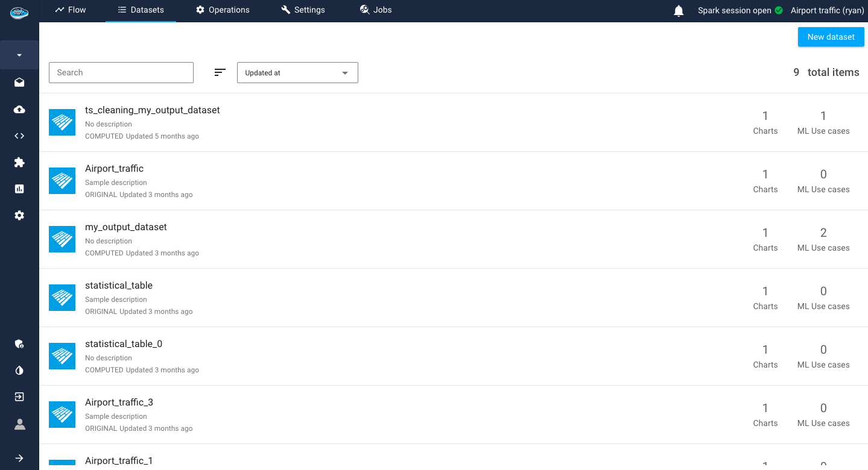
Task: Open the notifications bell
Action: pyautogui.click(x=678, y=10)
